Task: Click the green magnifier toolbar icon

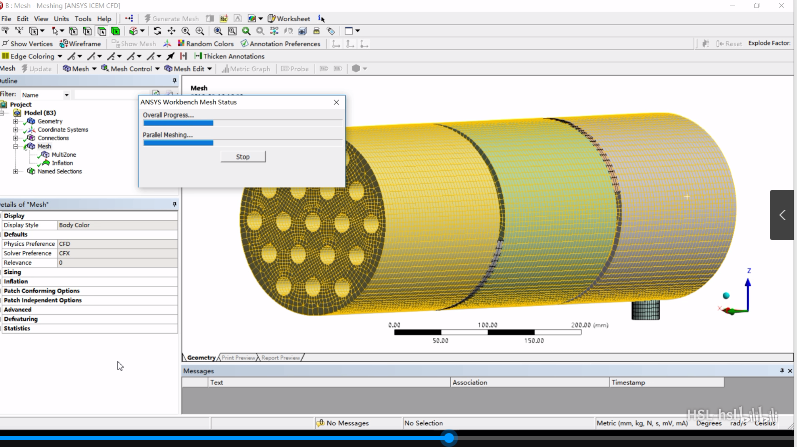Action: 246,31
